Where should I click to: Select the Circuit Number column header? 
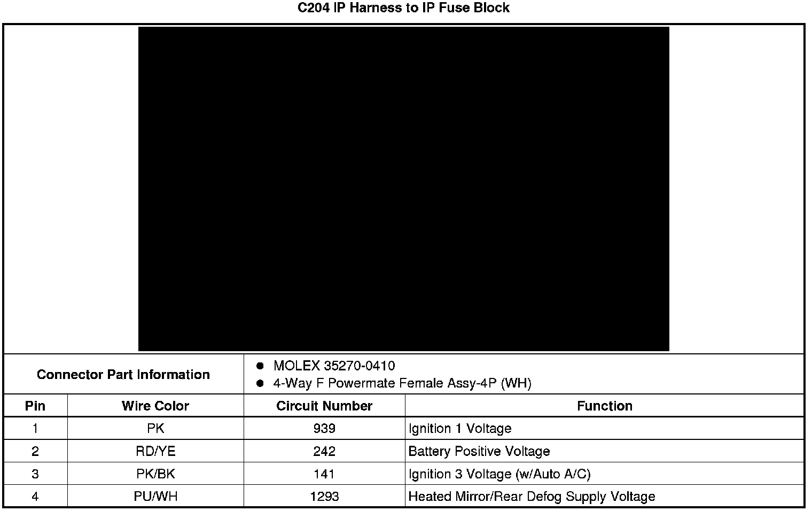(x=324, y=406)
